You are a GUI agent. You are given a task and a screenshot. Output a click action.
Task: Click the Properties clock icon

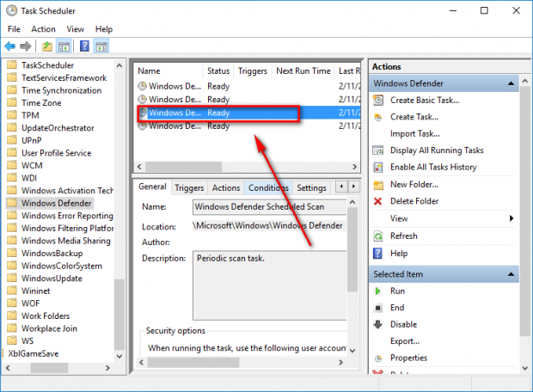click(x=378, y=358)
